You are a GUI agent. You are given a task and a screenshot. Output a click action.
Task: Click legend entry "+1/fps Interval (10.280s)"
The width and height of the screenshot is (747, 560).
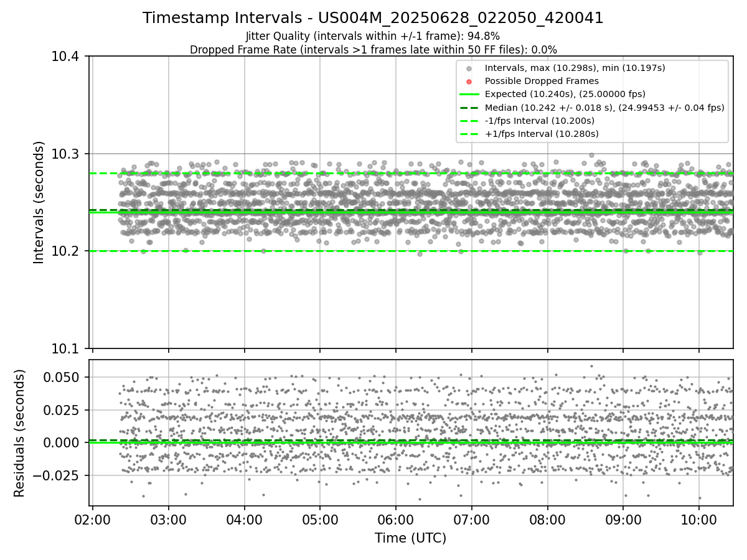tap(542, 134)
